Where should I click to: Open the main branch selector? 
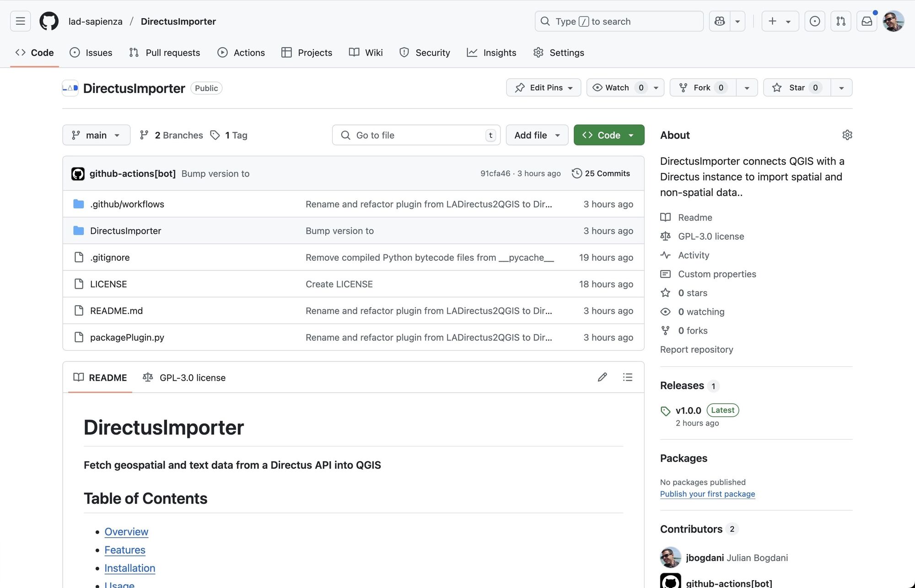click(96, 135)
